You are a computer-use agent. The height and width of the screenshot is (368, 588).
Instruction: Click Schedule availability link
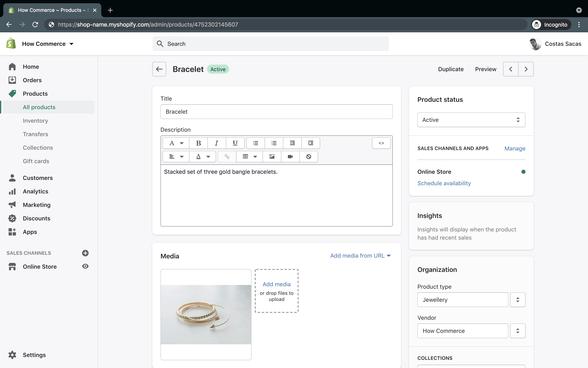click(444, 183)
